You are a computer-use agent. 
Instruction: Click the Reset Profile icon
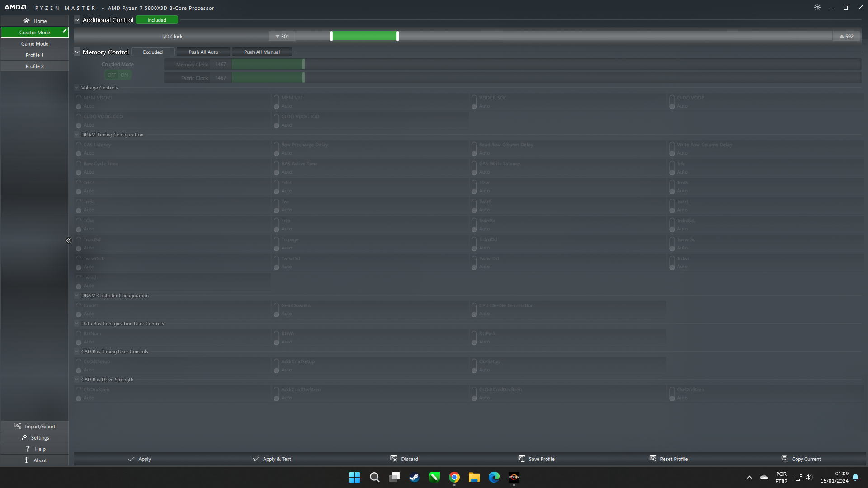[653, 459]
